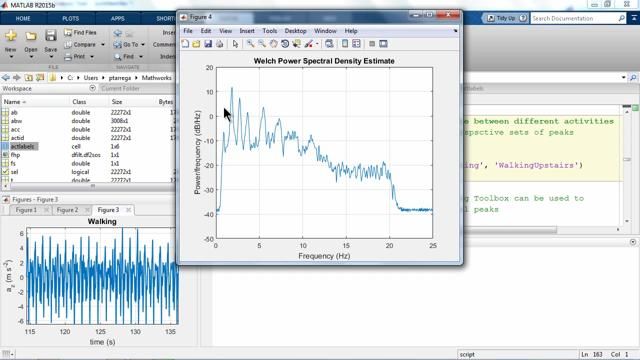Select the Edit Plot arrow tool in Figure 4
640x360 pixels.
pyautogui.click(x=235, y=44)
